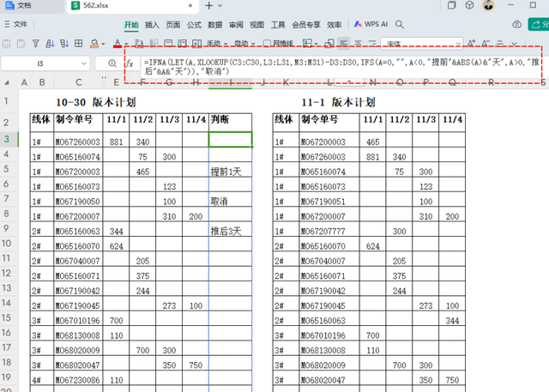This screenshot has width=549, height=392.
Task: Select right align text icon
Action: pyautogui.click(x=371, y=44)
